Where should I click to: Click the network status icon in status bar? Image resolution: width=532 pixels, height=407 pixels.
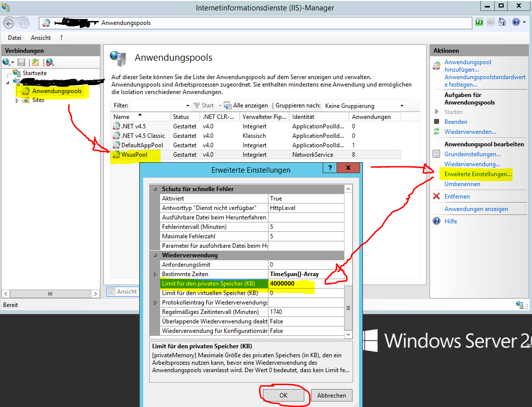(x=520, y=305)
